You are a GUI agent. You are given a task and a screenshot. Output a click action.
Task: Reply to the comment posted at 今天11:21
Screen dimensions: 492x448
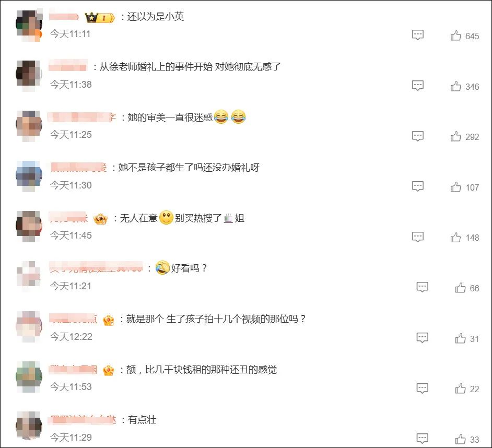(423, 287)
